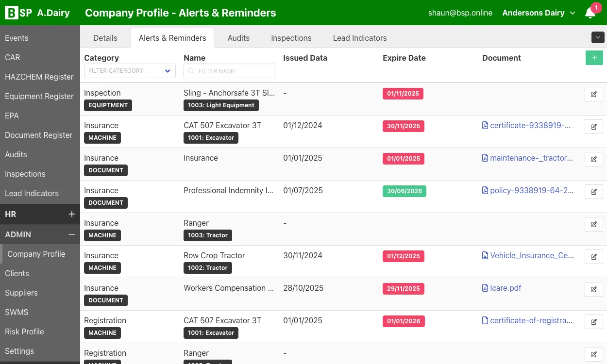Screen dimensions: 607x364
Task: Click the red 01/11/2025 expiry badge
Action: click(x=403, y=93)
